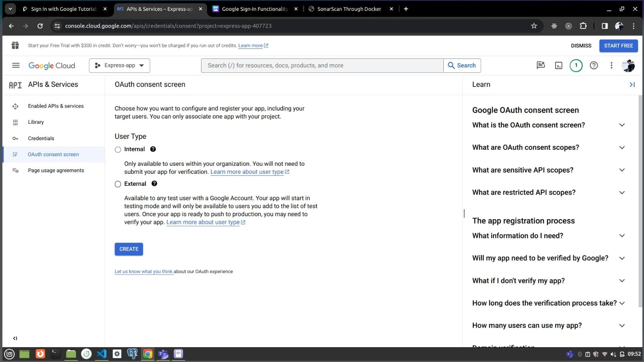Dismiss the free trial banner
This screenshot has height=362, width=644.
[x=581, y=46]
